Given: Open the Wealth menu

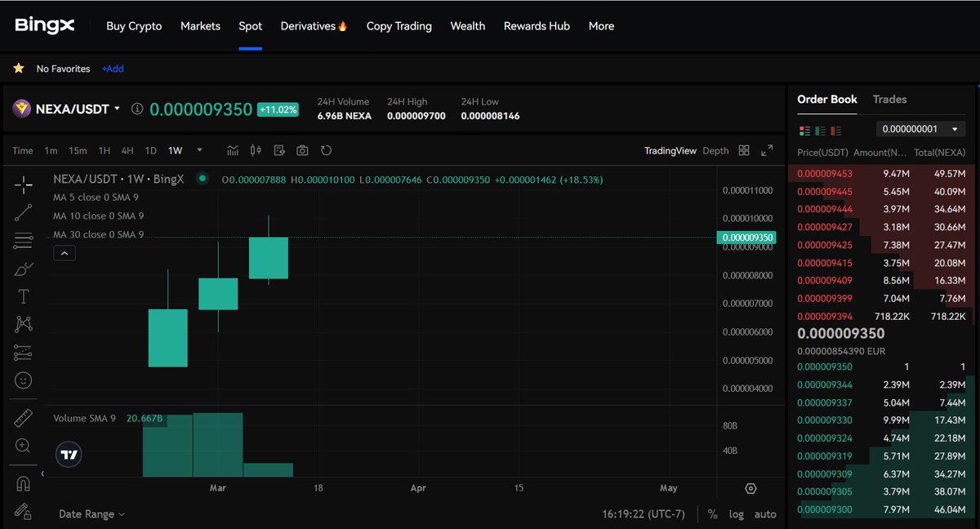Looking at the screenshot, I should coord(468,26).
